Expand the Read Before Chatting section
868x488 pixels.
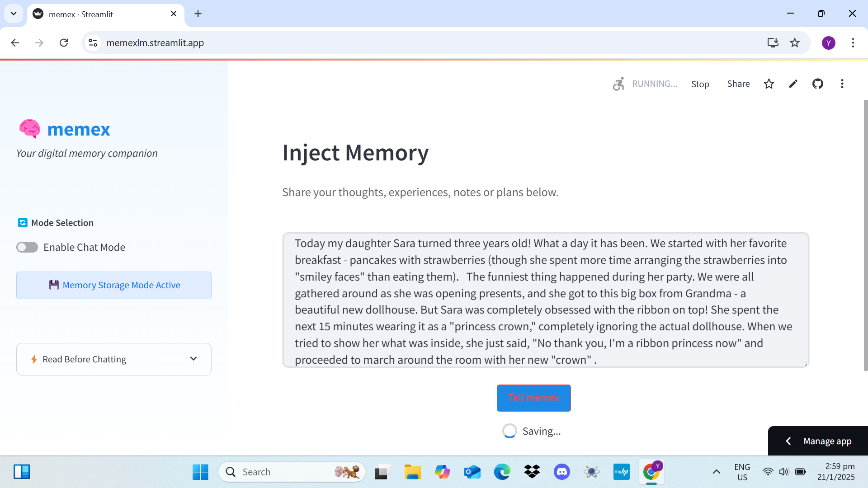pos(114,359)
